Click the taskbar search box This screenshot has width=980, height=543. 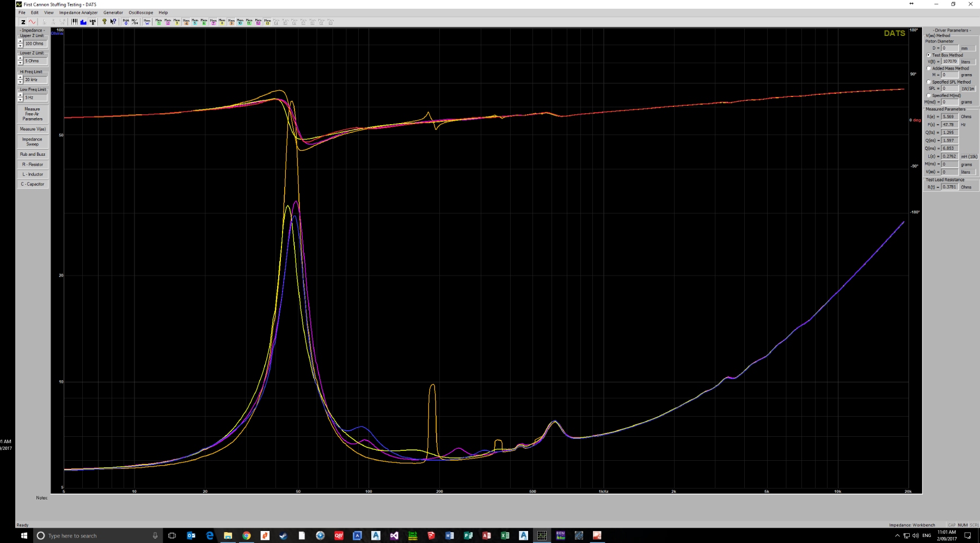tap(98, 535)
